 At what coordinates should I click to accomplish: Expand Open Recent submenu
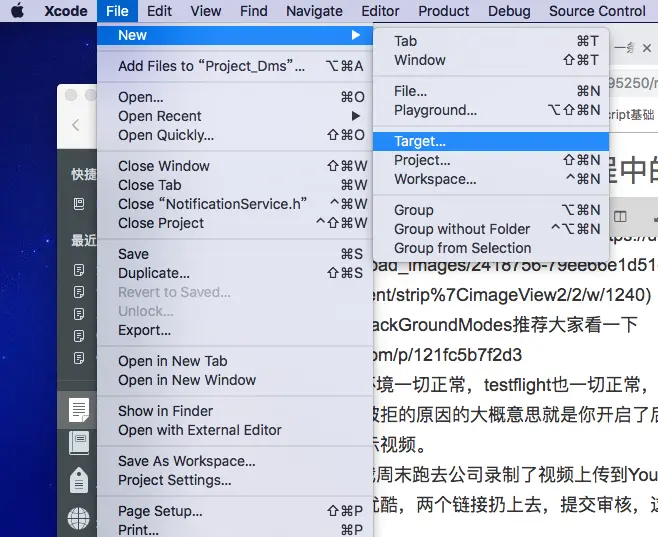point(235,116)
